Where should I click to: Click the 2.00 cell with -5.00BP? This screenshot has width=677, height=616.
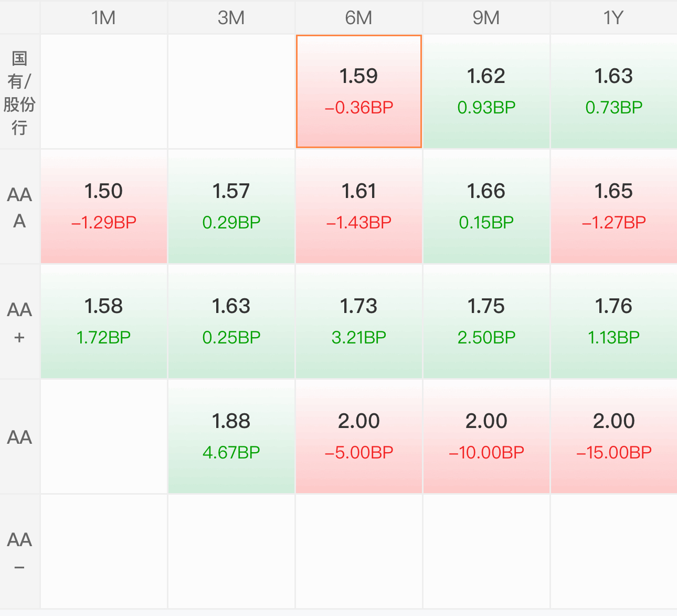[359, 436]
